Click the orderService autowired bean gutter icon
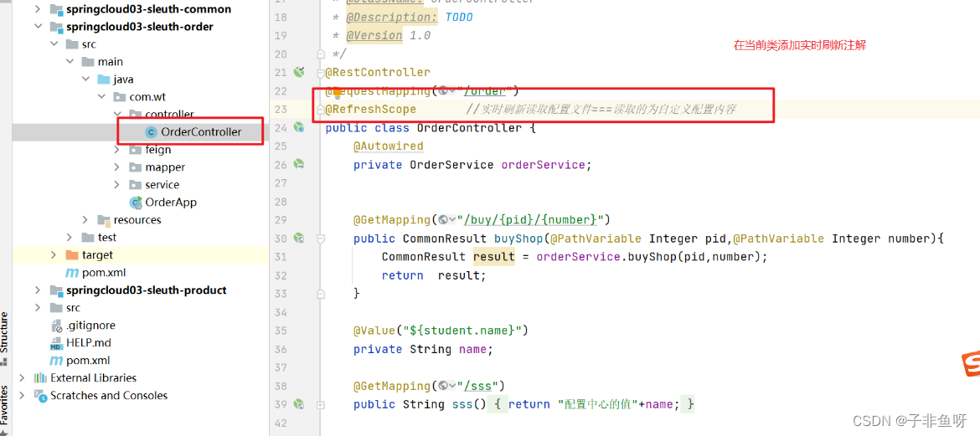 [299, 165]
